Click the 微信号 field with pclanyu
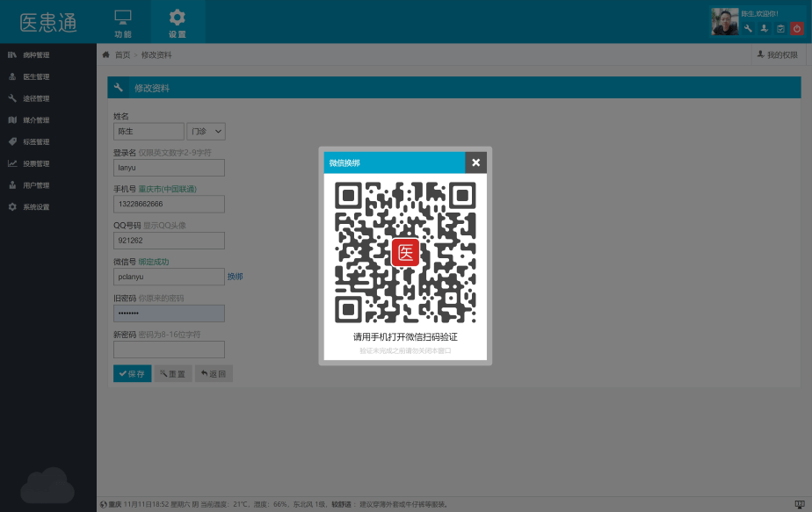Viewport: 812px width, 512px height. click(x=169, y=277)
